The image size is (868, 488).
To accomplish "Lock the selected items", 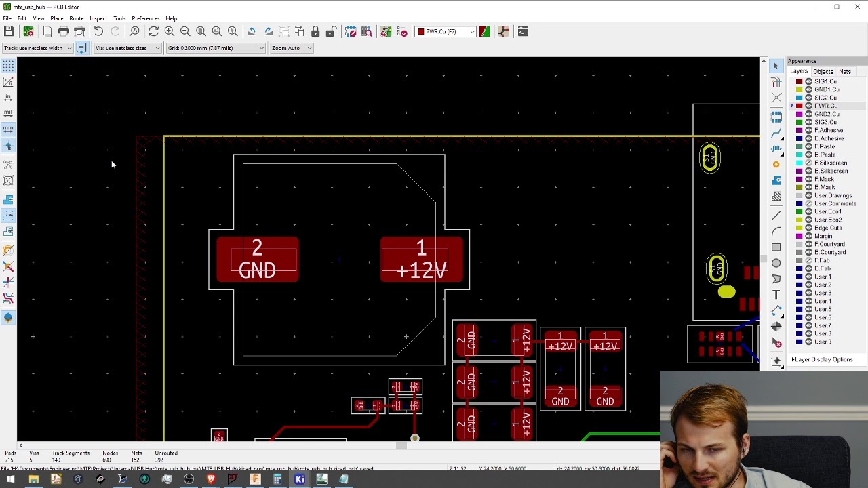I will [x=315, y=31].
